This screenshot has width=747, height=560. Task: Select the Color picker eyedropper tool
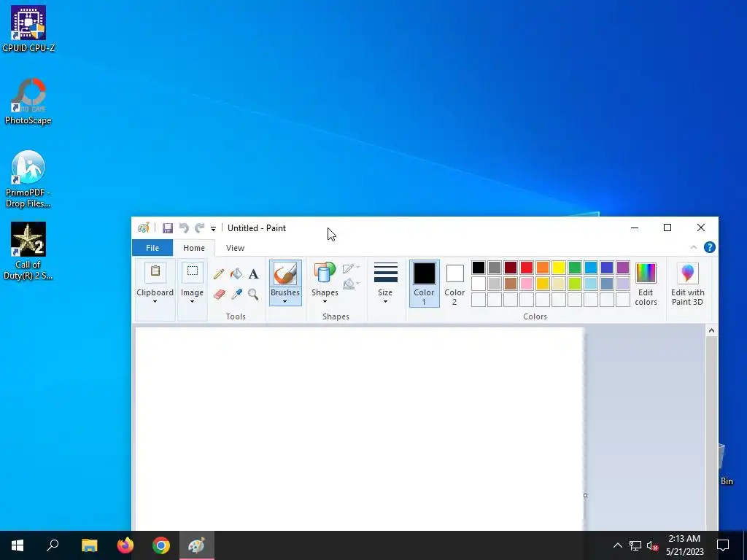click(236, 295)
